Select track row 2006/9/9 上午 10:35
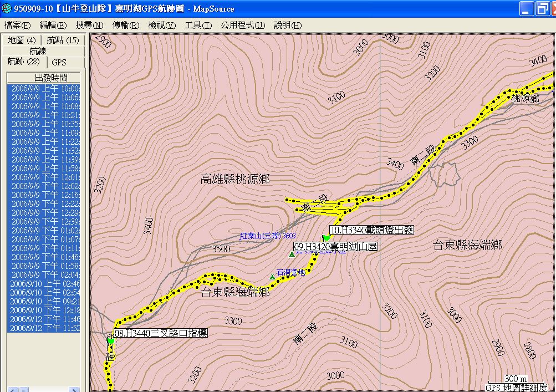The height and width of the screenshot is (392, 556). (x=44, y=124)
